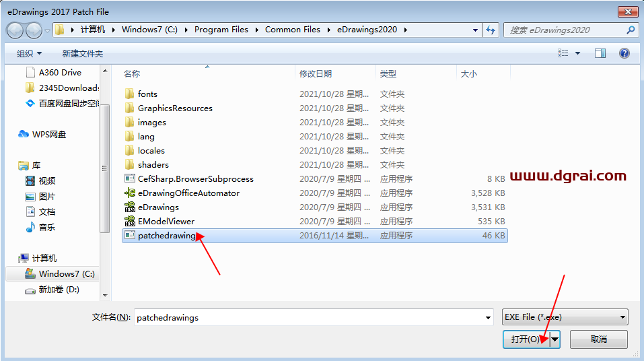Select the images folder icon
The height and width of the screenshot is (361, 644).
[x=129, y=122]
